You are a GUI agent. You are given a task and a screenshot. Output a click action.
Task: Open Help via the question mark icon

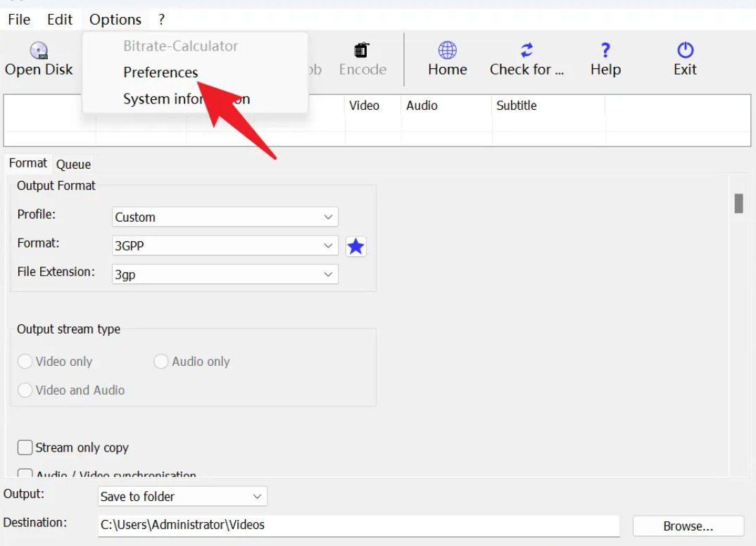tap(605, 50)
